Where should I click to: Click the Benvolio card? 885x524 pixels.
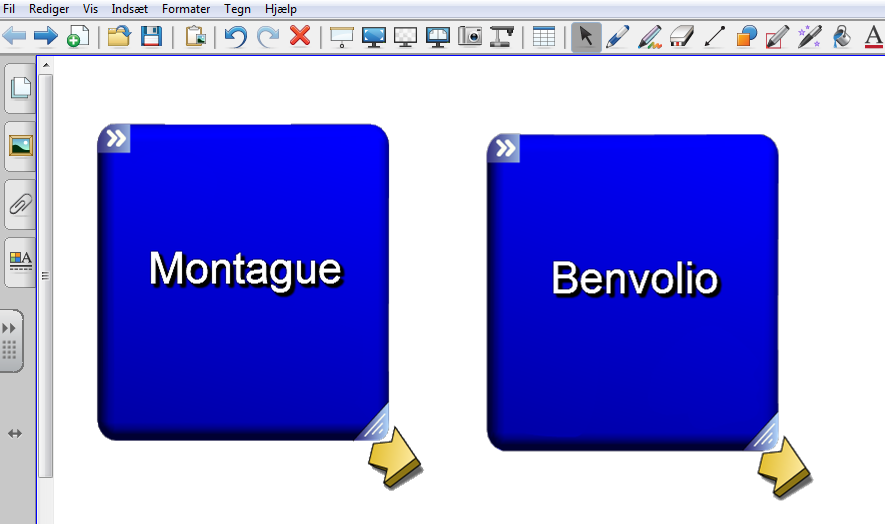coord(633,292)
